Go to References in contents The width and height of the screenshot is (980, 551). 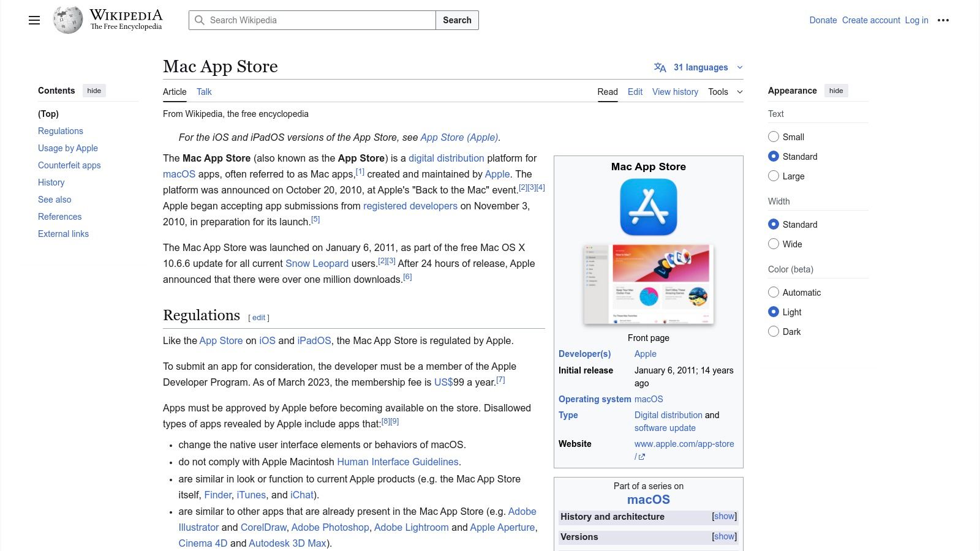point(59,217)
